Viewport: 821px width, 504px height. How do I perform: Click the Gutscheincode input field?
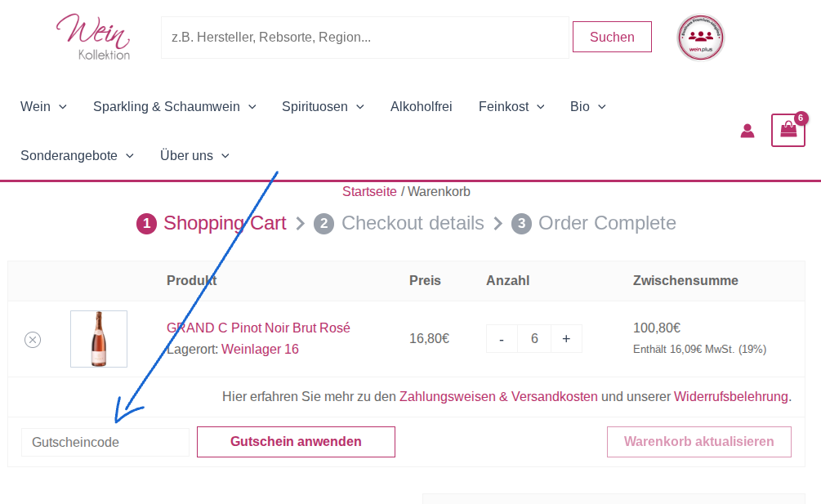[105, 441]
